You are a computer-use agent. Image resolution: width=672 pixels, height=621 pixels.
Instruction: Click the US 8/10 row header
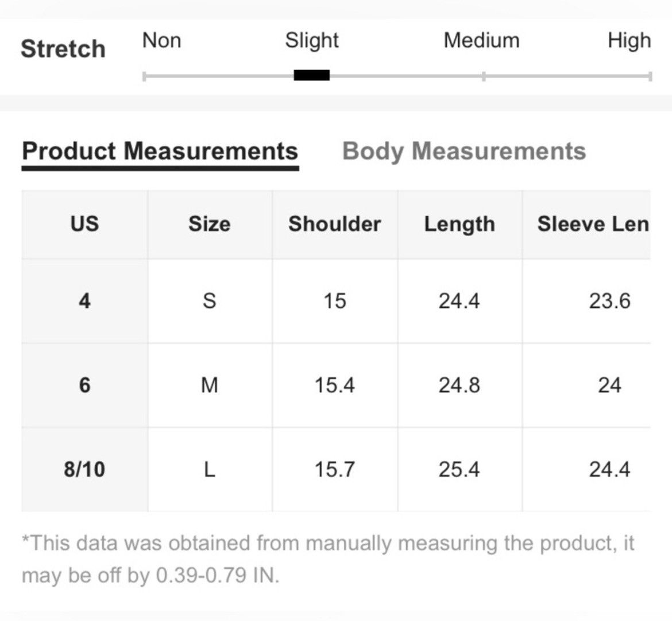coord(84,469)
